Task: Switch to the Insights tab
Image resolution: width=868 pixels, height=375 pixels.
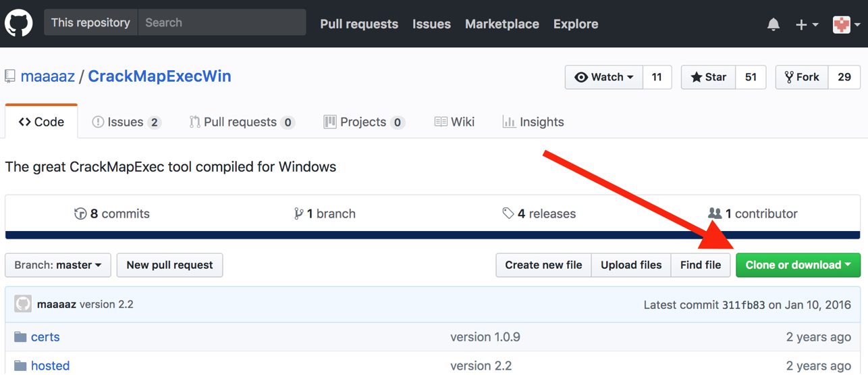Action: point(533,122)
